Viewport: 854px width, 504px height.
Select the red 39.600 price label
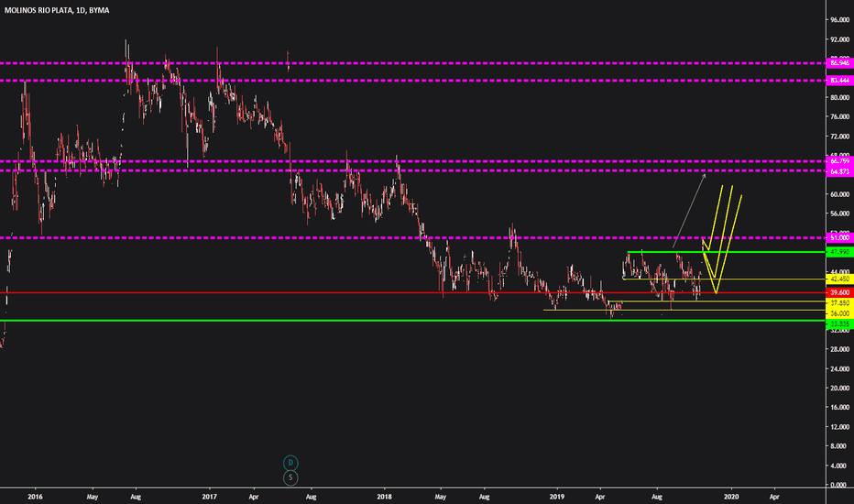pos(839,293)
